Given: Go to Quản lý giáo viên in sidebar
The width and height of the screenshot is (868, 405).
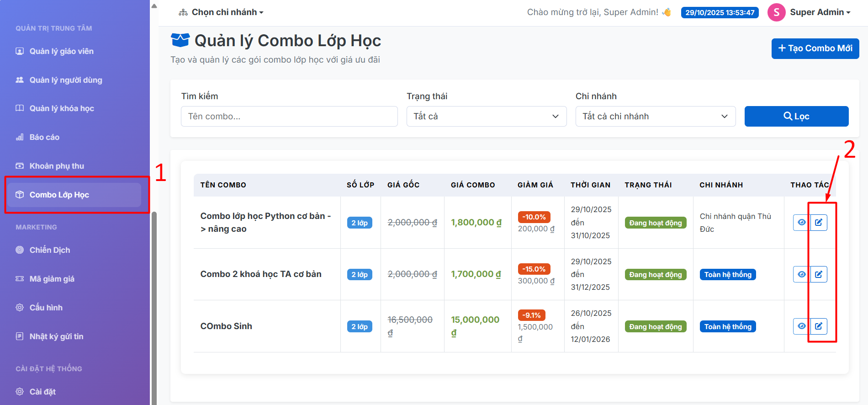Looking at the screenshot, I should click(61, 51).
